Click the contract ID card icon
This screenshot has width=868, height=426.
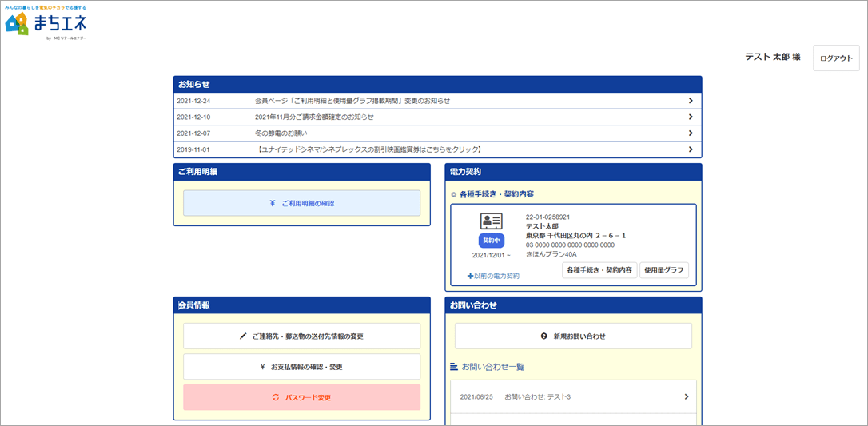pyautogui.click(x=491, y=221)
